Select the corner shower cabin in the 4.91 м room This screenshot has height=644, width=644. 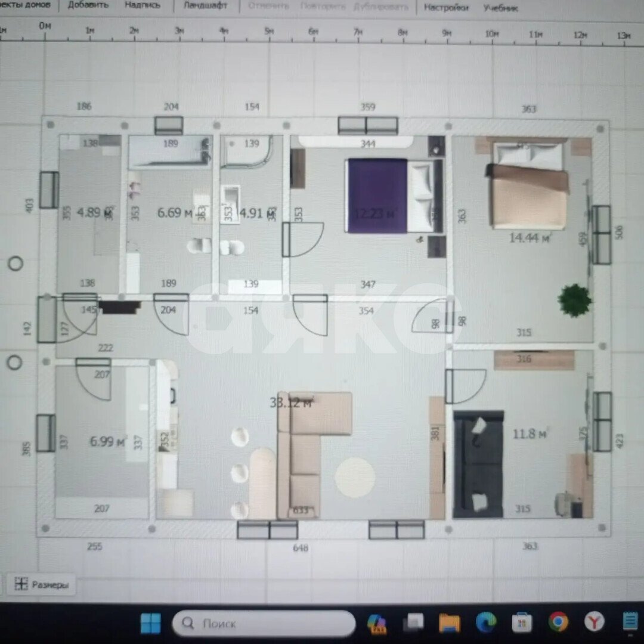[x=246, y=152]
